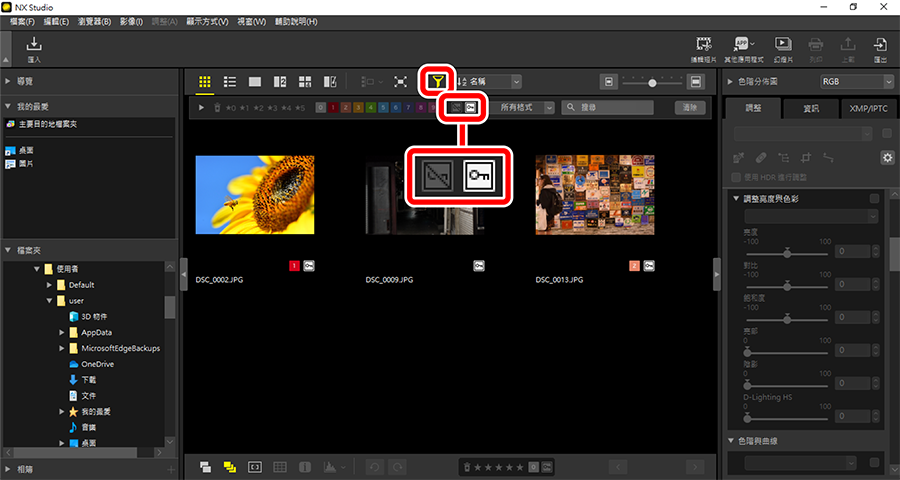The image size is (900, 480).
Task: Toggle checkbox beside adjustment preset dropdown
Action: tap(887, 134)
